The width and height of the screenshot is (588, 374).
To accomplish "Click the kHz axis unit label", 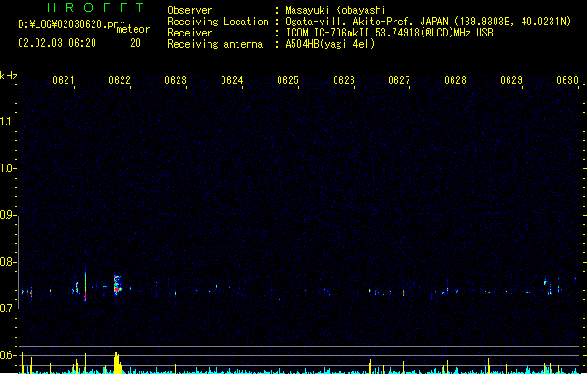I will 8,76.
